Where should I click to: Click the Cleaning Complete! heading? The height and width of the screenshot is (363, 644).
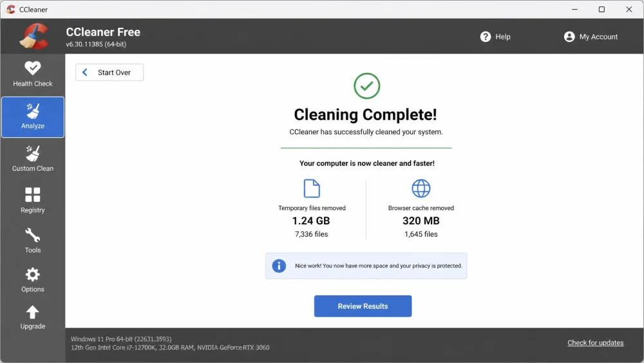coord(366,114)
